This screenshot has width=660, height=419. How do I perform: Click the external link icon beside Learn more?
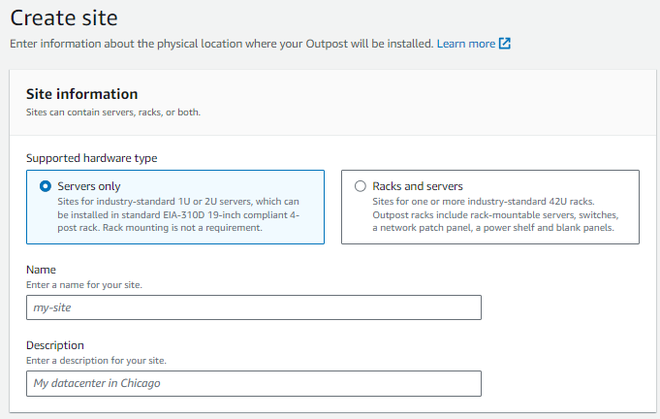pos(505,44)
